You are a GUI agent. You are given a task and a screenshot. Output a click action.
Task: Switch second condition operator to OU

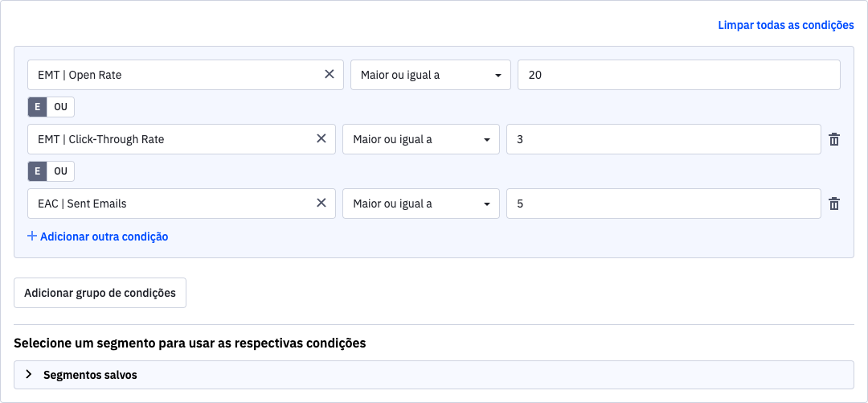pos(60,171)
